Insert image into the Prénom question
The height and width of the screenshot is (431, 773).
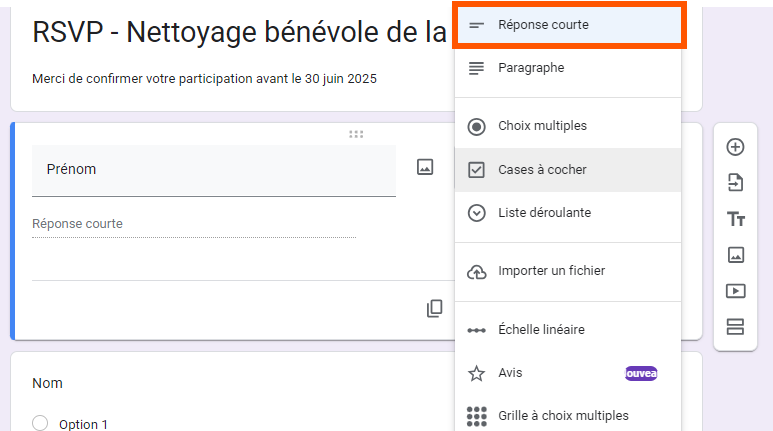point(425,168)
